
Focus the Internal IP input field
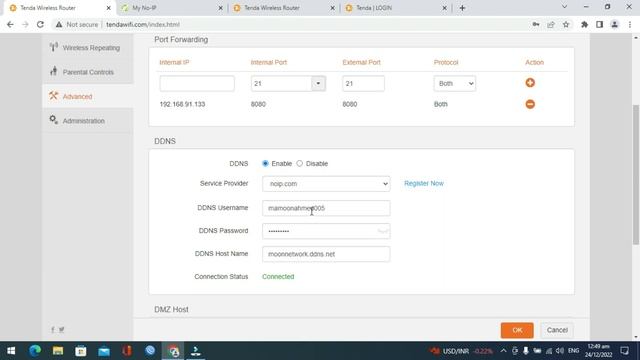pyautogui.click(x=197, y=83)
